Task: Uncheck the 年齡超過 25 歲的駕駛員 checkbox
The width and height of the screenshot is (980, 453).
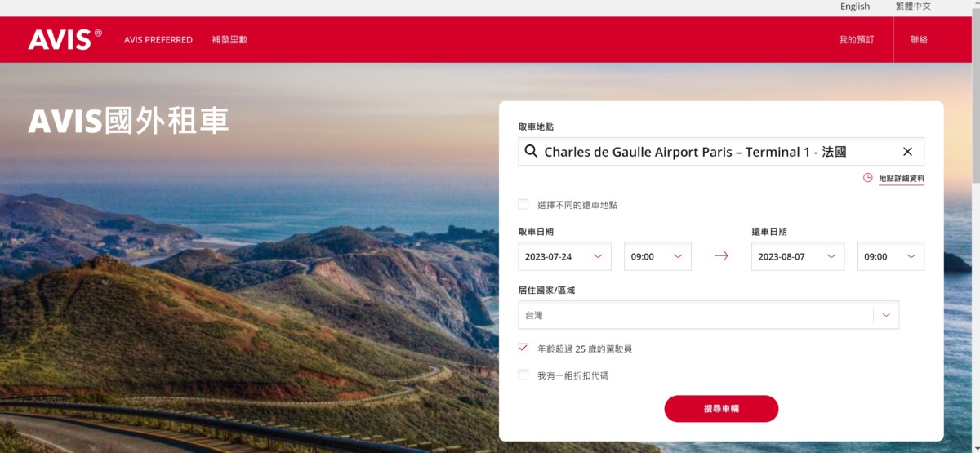Action: [523, 349]
